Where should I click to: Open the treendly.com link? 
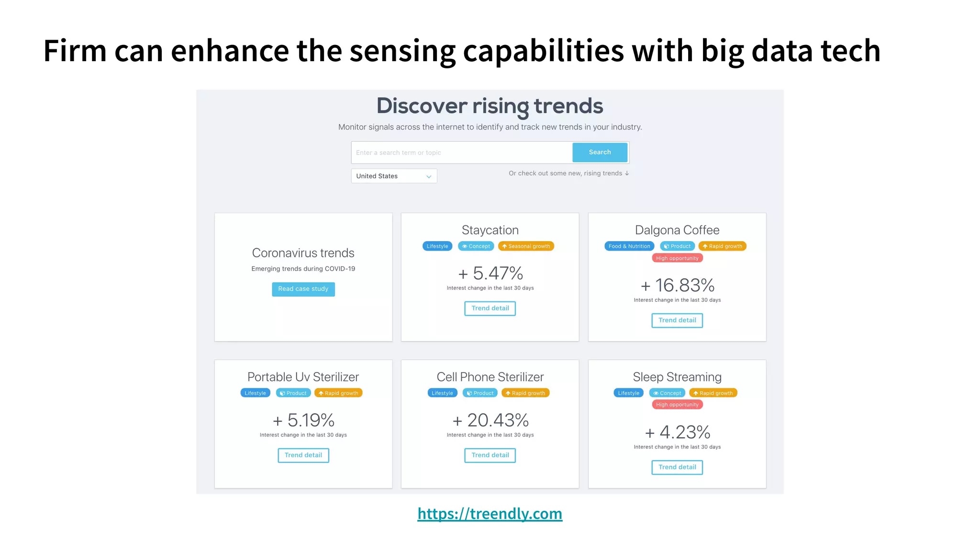point(490,514)
